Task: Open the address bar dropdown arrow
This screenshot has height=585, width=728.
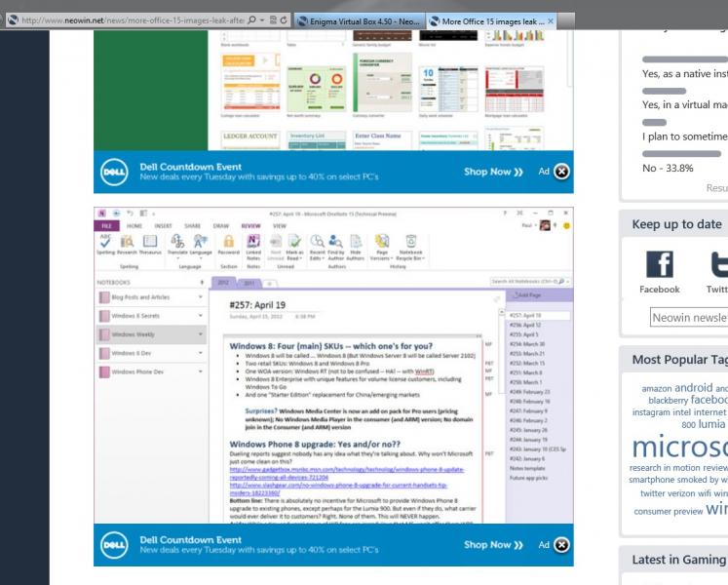Action: click(262, 20)
